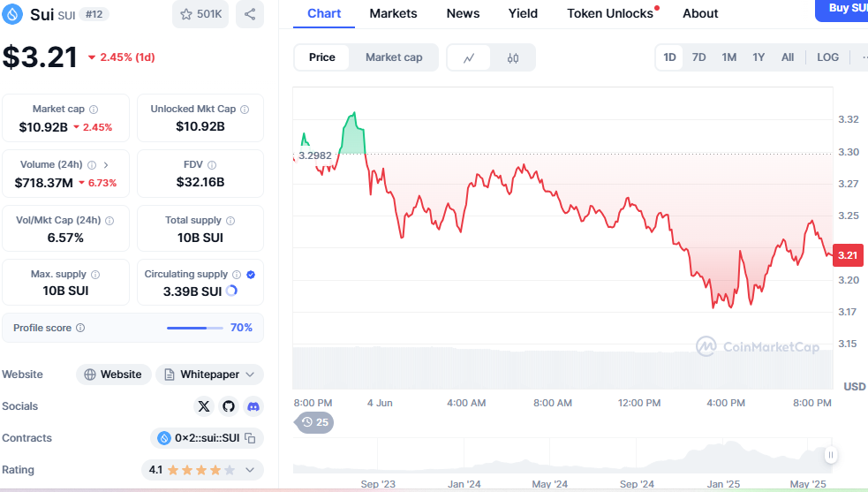Select the 7D time range
This screenshot has width=868, height=492.
[698, 57]
